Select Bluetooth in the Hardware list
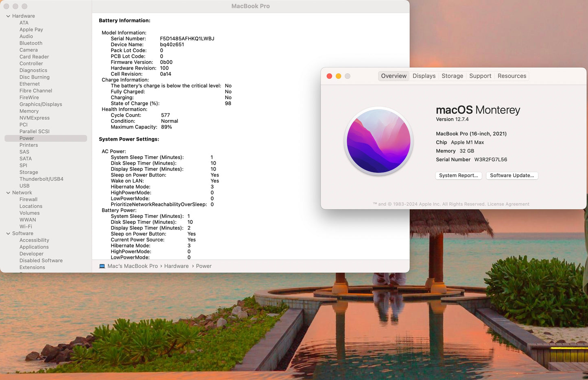The height and width of the screenshot is (380, 588). point(31,43)
